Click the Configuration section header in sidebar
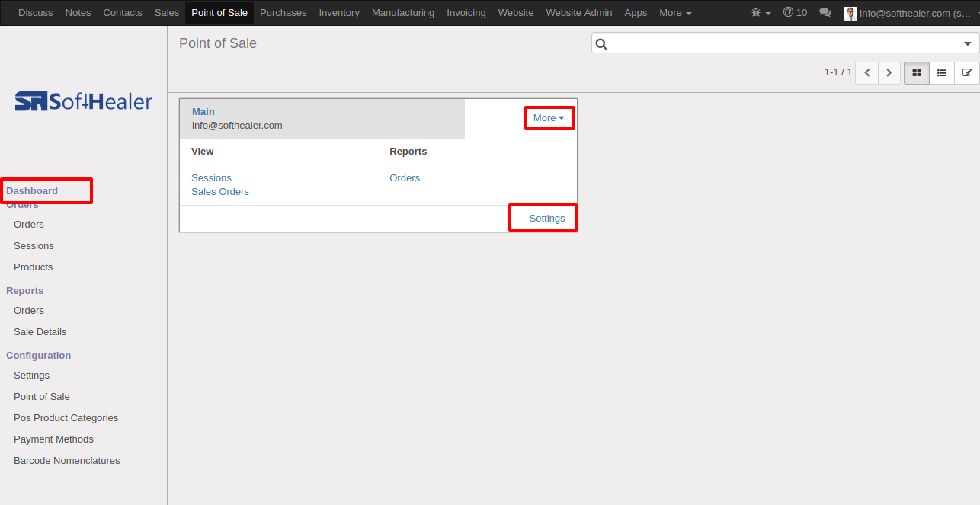 click(39, 356)
